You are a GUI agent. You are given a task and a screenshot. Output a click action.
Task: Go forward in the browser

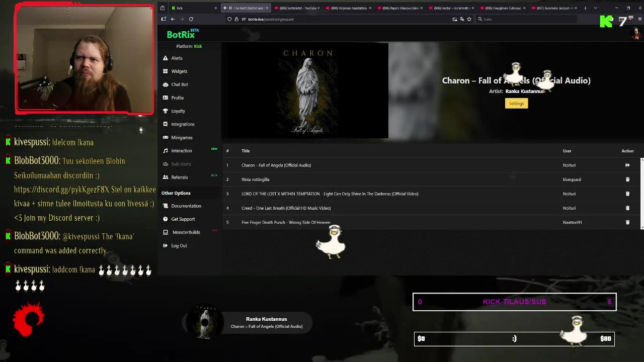(182, 19)
